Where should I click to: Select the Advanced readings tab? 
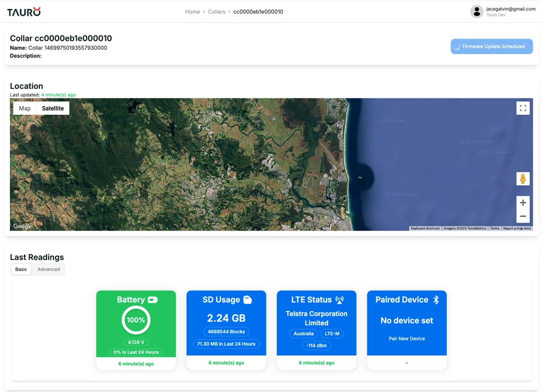[x=49, y=269]
